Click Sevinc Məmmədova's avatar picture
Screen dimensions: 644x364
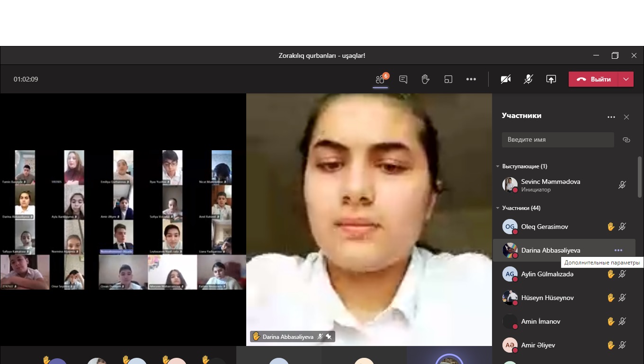[x=510, y=185]
